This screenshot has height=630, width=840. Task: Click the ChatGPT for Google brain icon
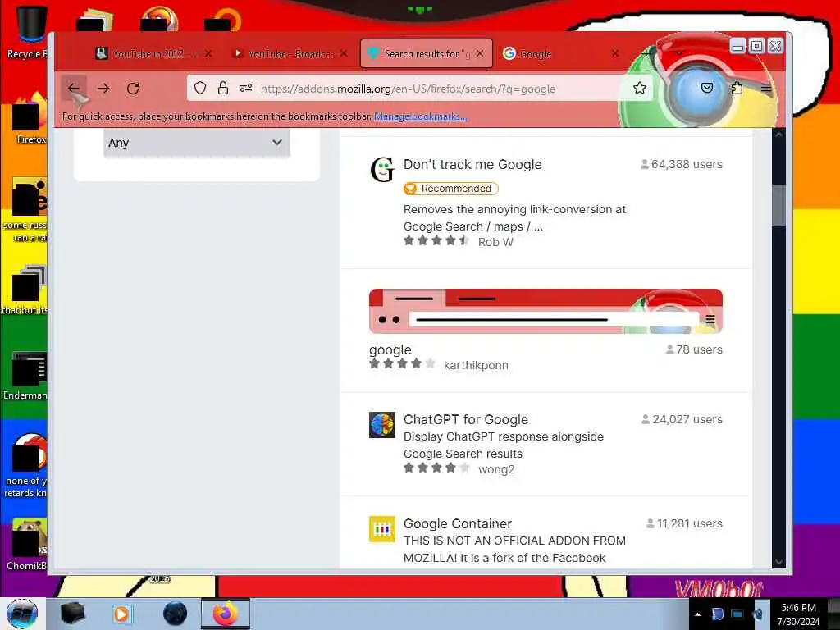(x=382, y=425)
